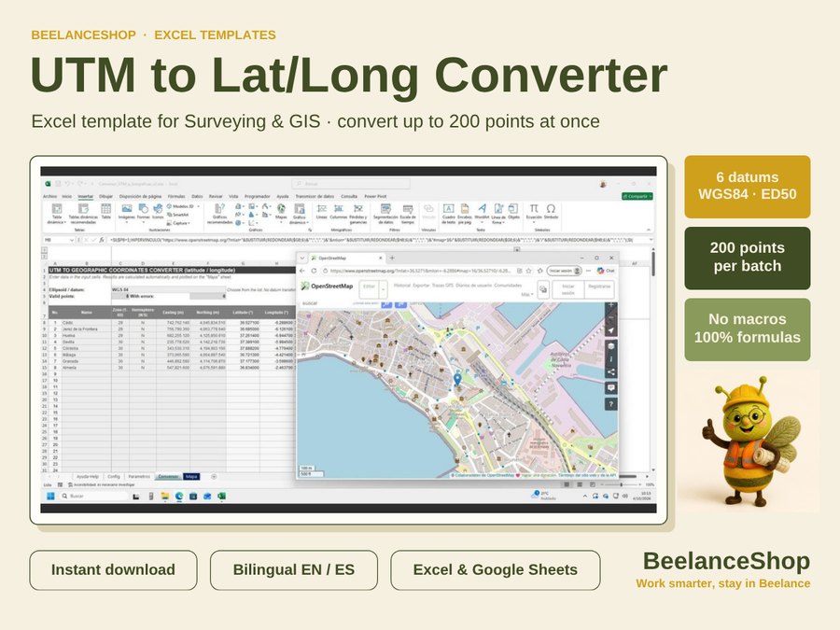Image resolution: width=840 pixels, height=630 pixels.
Task: Open new browser tab with plus button
Action: point(392,258)
